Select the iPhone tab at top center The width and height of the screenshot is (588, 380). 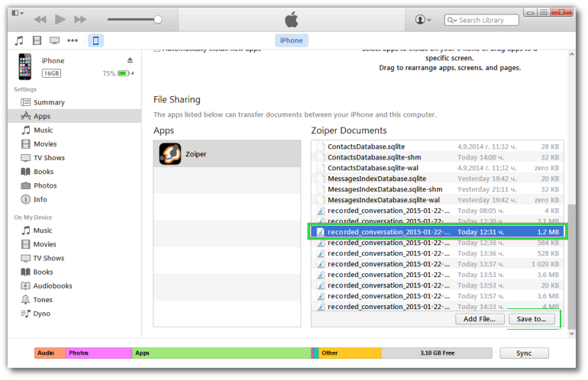point(291,40)
